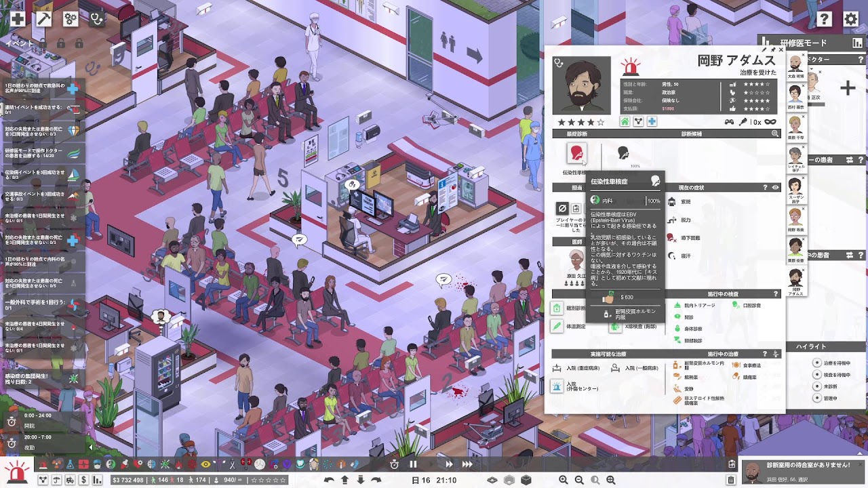Open the build menu plus icon
The image size is (868, 488).
[x=17, y=19]
